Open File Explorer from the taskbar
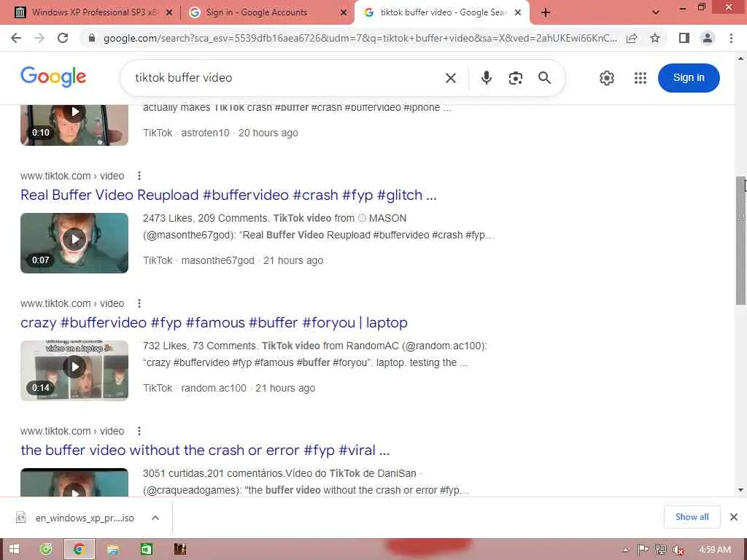The height and width of the screenshot is (560, 747). pos(113,549)
